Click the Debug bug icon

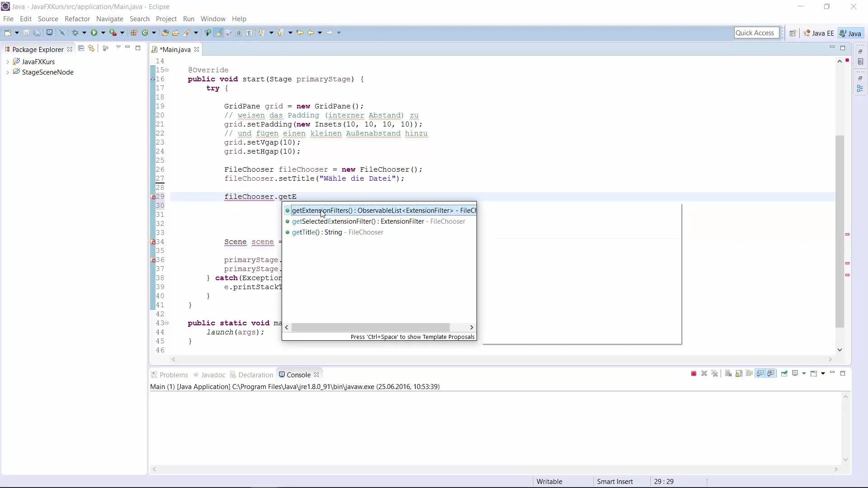pos(75,33)
